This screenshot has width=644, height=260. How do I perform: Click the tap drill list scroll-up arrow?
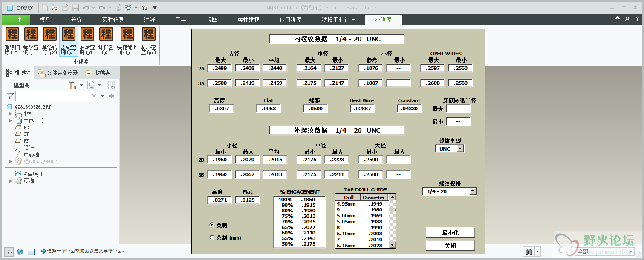pos(393,197)
